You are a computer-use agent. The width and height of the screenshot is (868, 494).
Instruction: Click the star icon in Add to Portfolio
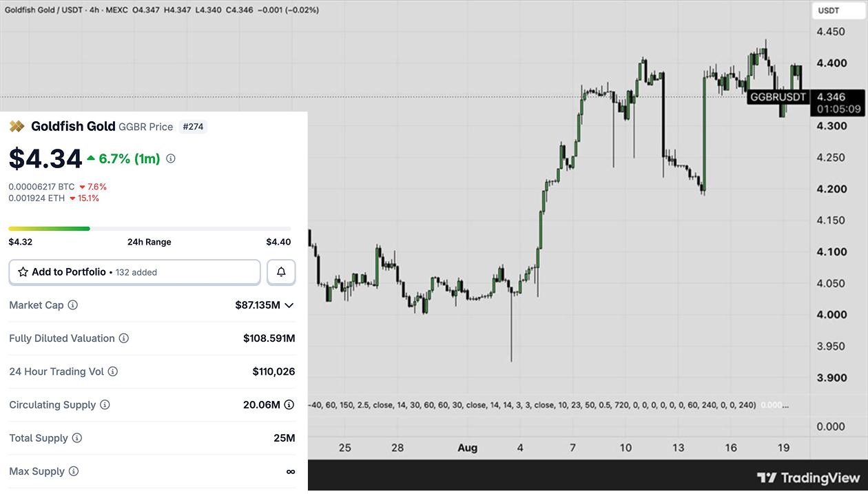[23, 272]
